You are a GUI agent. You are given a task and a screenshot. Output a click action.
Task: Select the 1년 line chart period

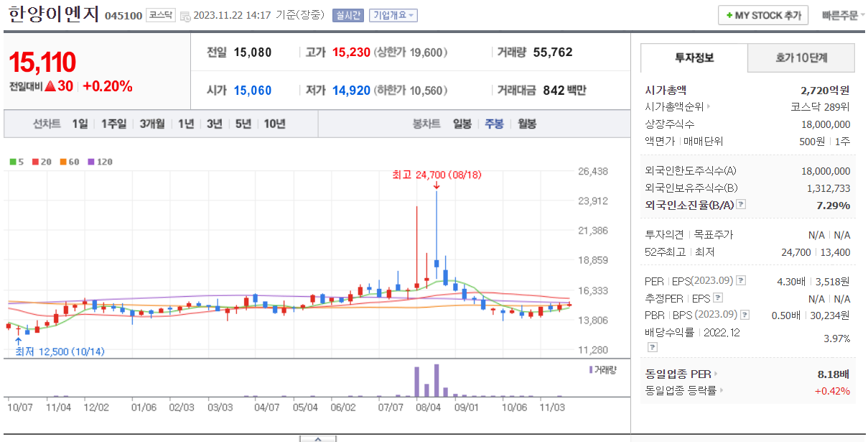tap(186, 124)
